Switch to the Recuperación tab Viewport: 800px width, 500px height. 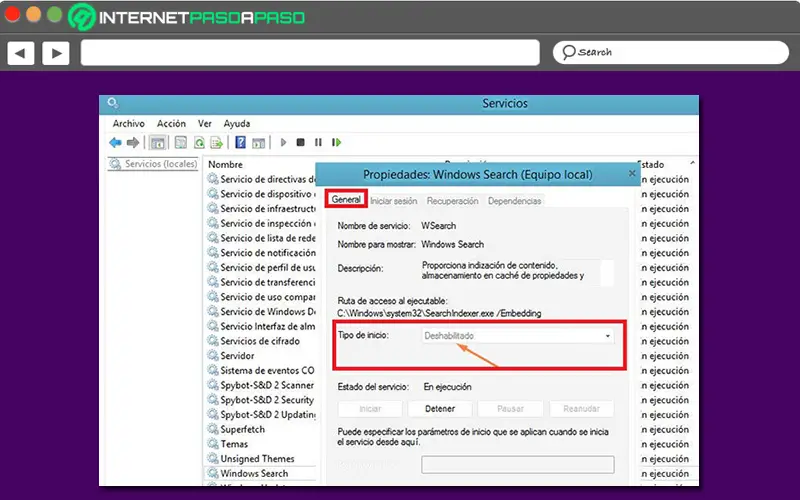click(453, 201)
